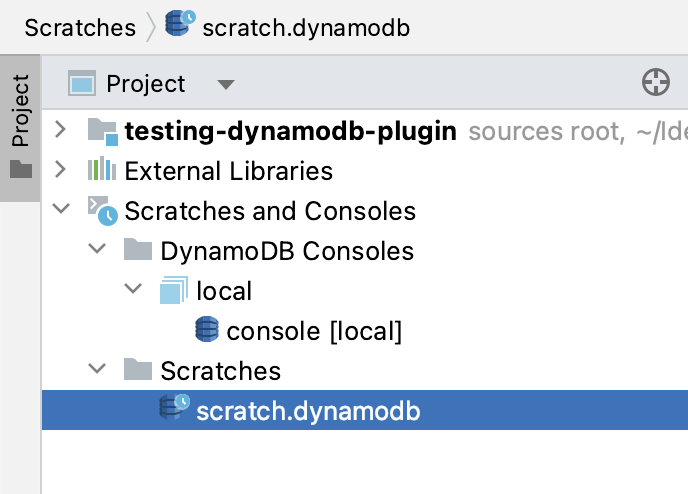Screen dimensions: 688x494
Task: Open the Project view dropdown arrow
Action: (x=225, y=84)
